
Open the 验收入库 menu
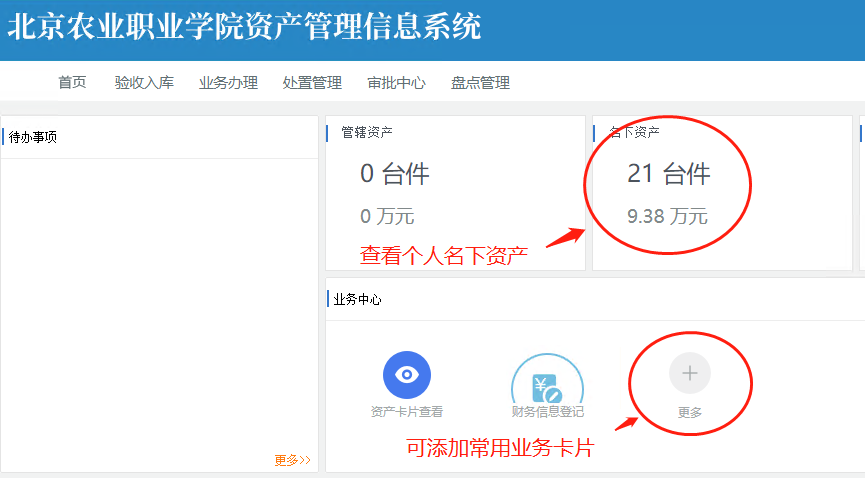tap(144, 83)
